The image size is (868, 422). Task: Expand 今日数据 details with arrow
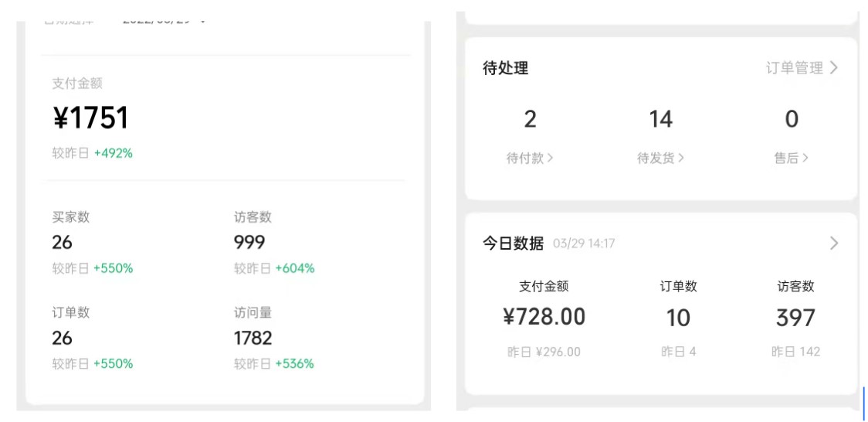click(x=834, y=243)
